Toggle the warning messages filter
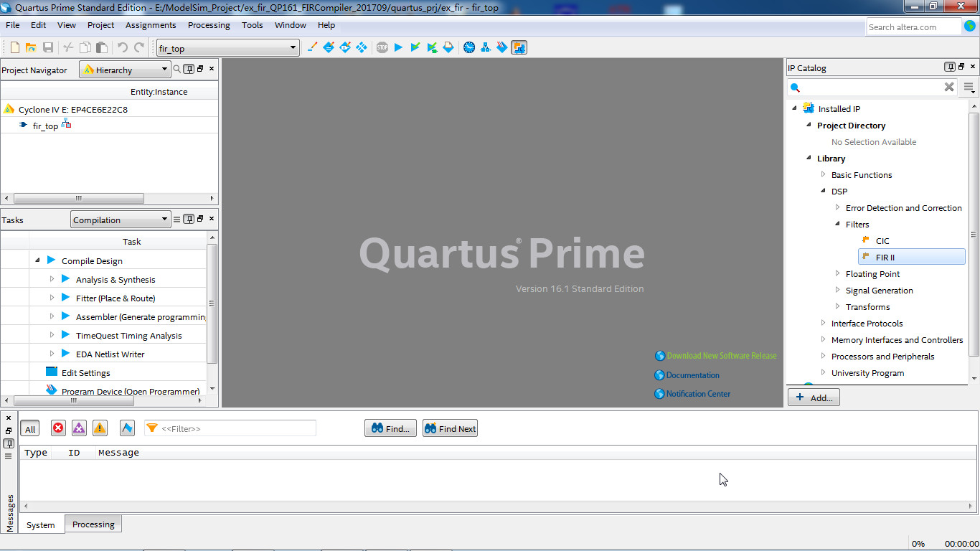The image size is (980, 551). click(x=100, y=428)
